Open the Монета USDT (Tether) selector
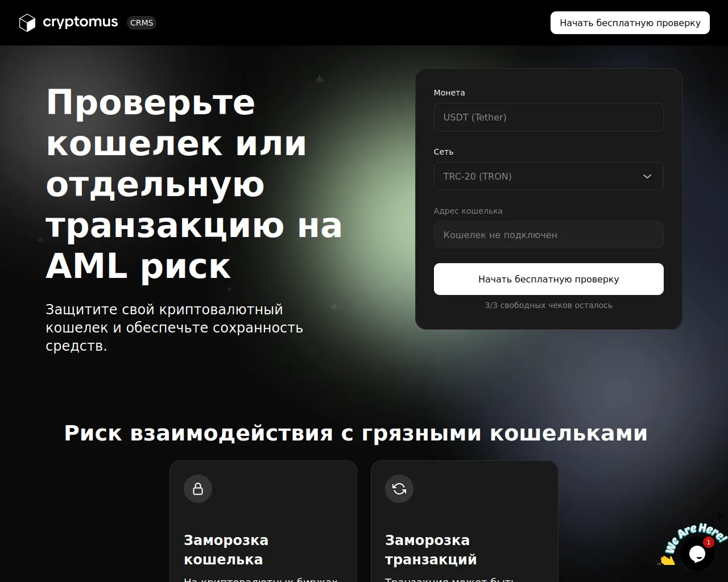This screenshot has height=582, width=728. 548,117
